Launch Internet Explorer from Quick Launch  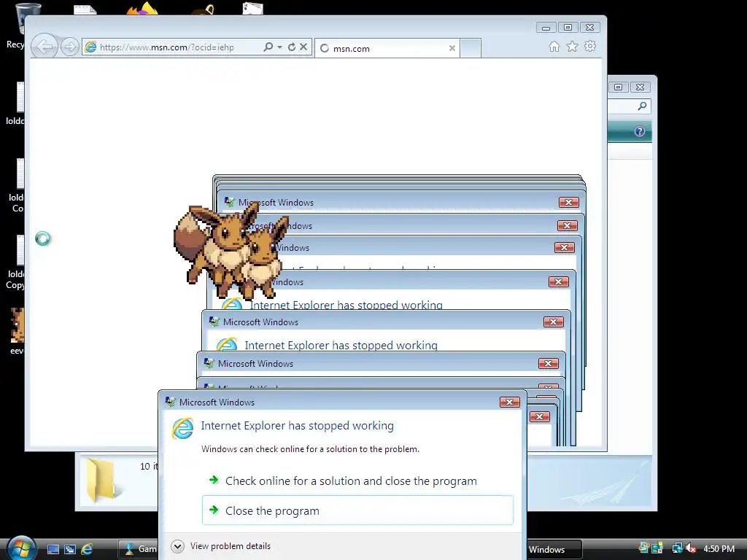(x=87, y=549)
